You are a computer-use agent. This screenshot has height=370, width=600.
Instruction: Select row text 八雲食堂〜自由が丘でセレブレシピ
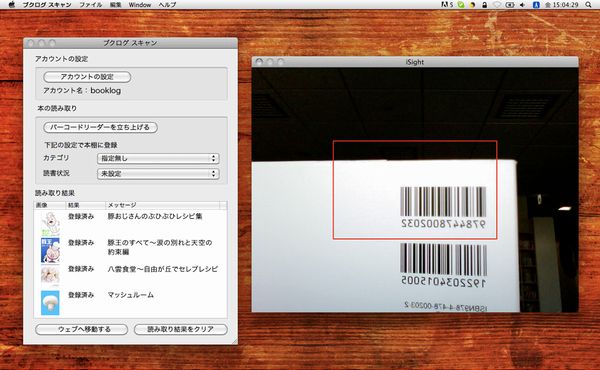click(162, 269)
